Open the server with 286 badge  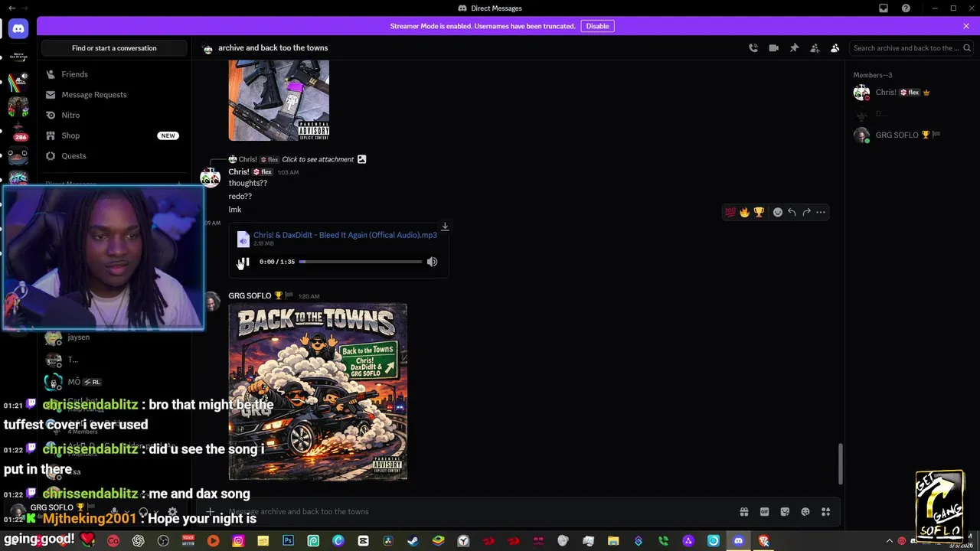pos(18,132)
